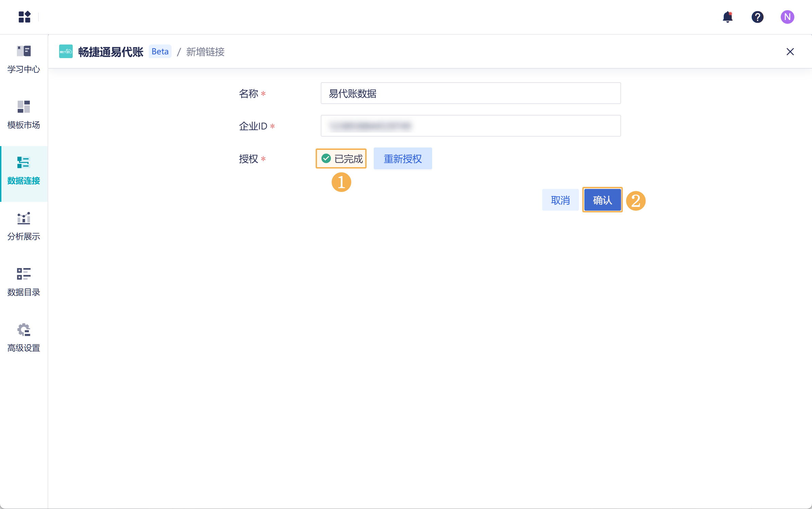The height and width of the screenshot is (509, 812).
Task: Click the 已完成 authorization status badge
Action: tap(341, 158)
